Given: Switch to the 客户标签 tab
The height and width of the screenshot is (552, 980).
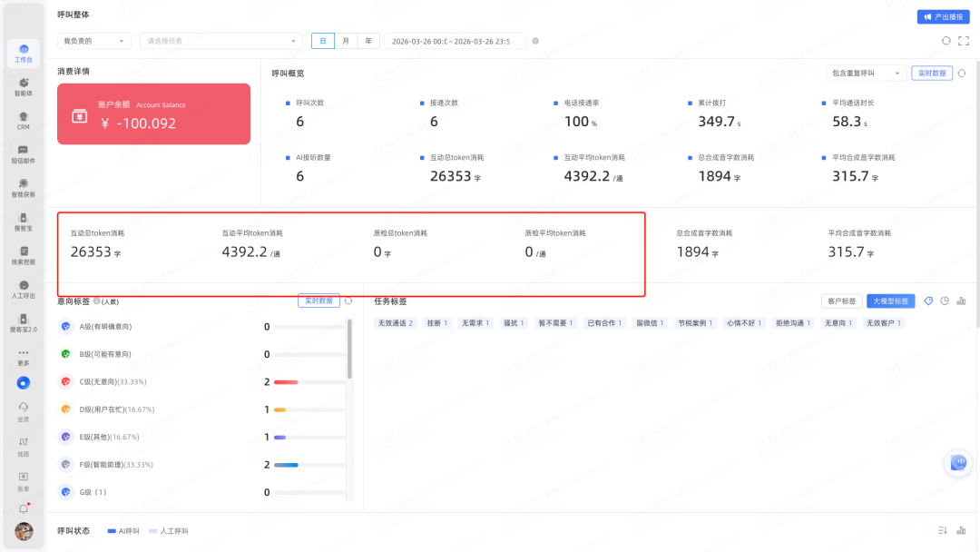Looking at the screenshot, I should click(x=840, y=301).
